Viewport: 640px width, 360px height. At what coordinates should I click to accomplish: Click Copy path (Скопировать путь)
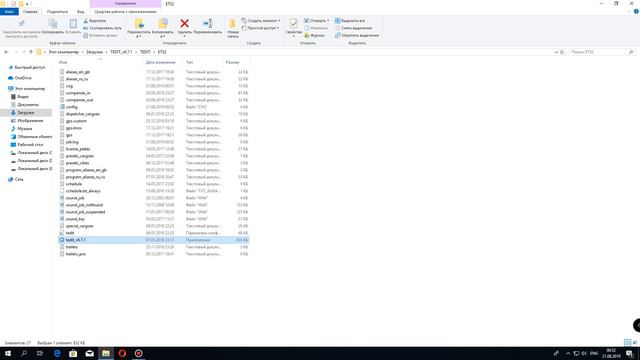[x=102, y=28]
